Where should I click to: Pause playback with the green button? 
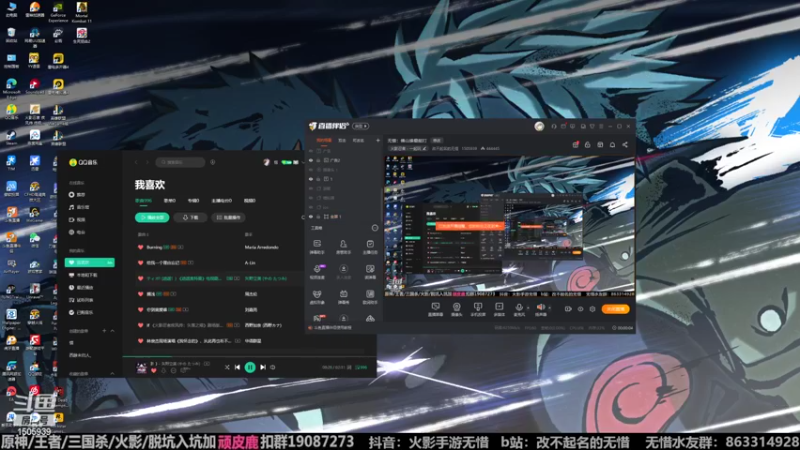click(250, 367)
